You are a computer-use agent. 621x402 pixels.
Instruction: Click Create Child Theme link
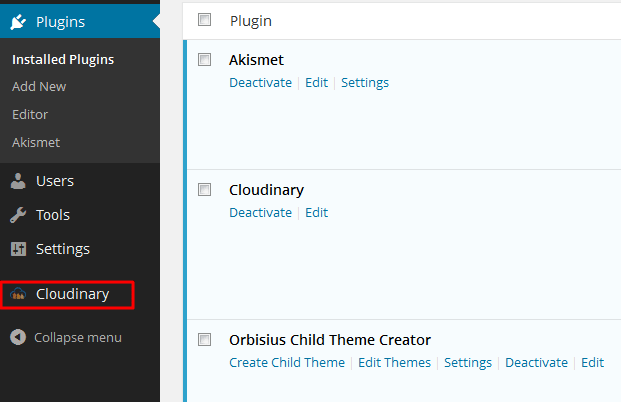pos(287,363)
